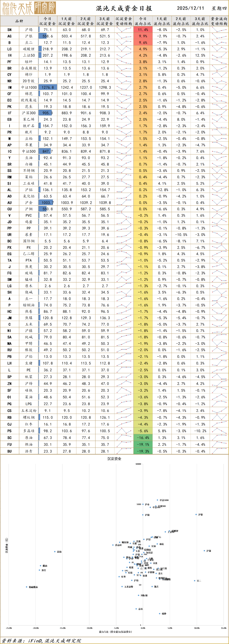The image size is (229, 644).
Task: Click the 8.0% cell in 苯乙烯 row
Action: pos(181,120)
